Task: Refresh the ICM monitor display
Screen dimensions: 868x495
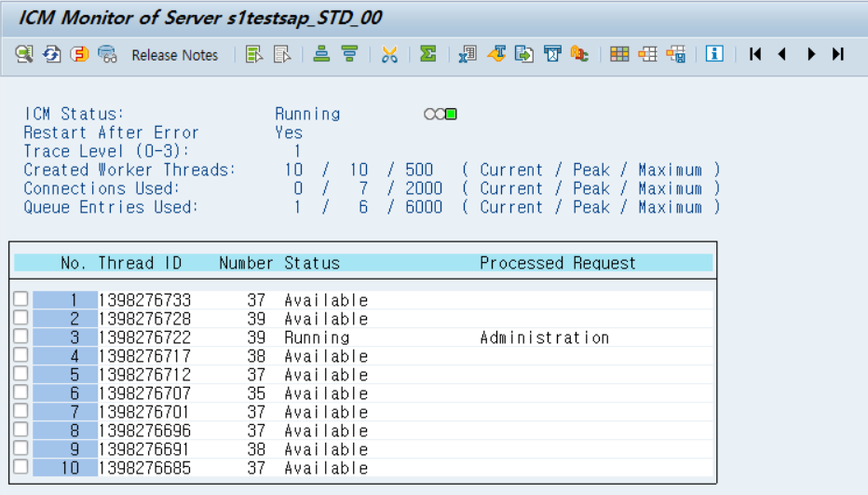Action: [52, 54]
